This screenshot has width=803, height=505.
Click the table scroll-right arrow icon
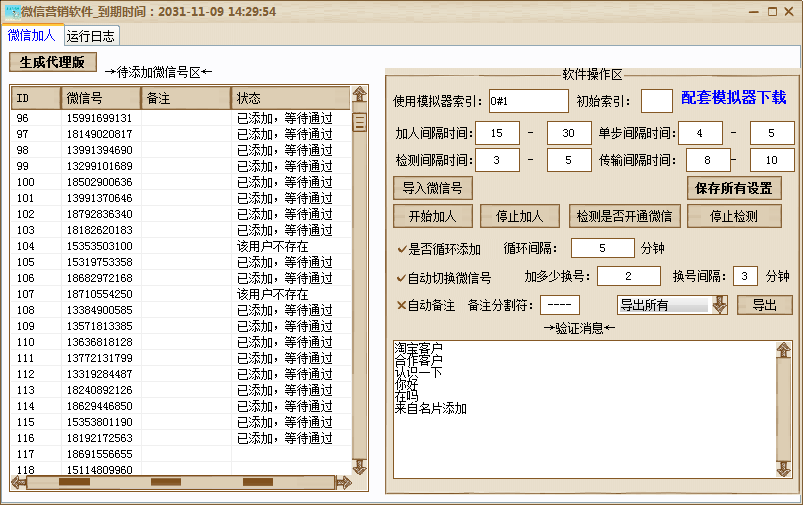pyautogui.click(x=344, y=482)
